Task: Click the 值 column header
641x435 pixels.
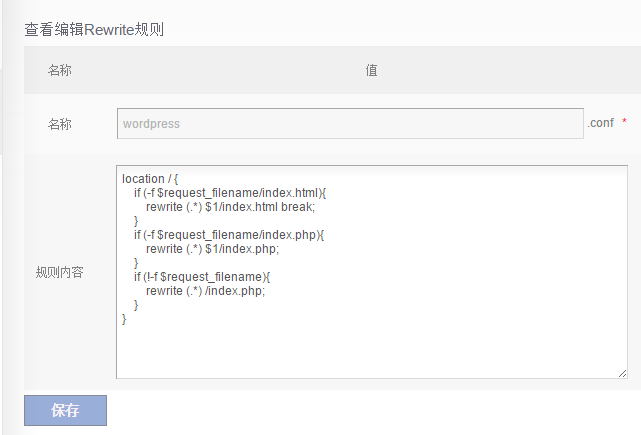Action: point(371,71)
